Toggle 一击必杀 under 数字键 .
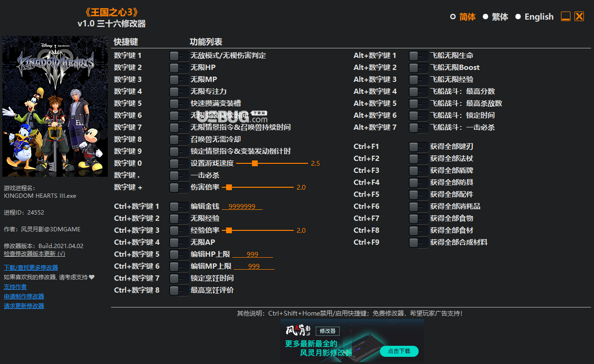Image resolution: width=594 pixels, height=364 pixels. pos(179,175)
